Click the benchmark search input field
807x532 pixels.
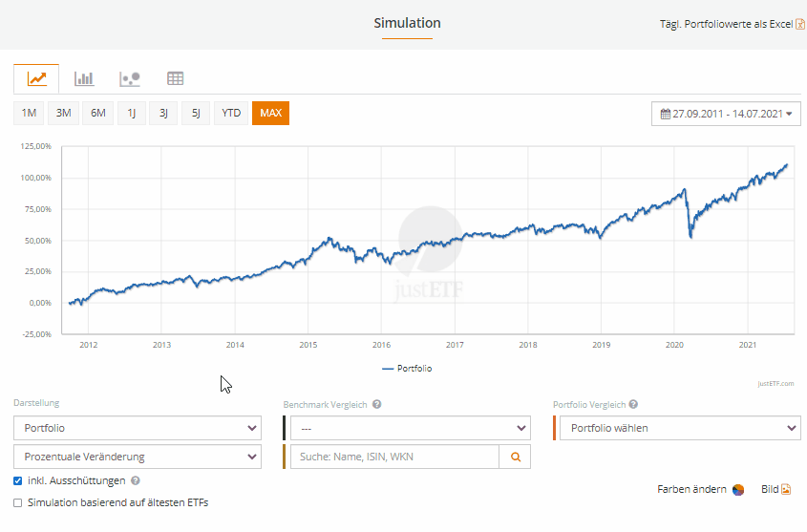(x=394, y=458)
